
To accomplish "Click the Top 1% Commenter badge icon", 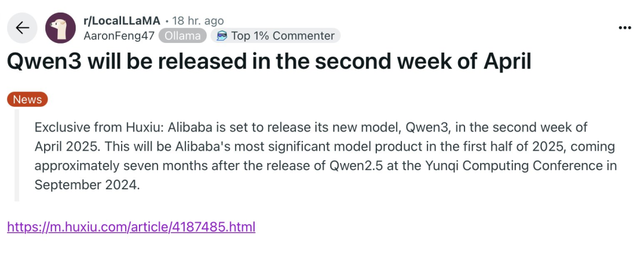I will (222, 36).
